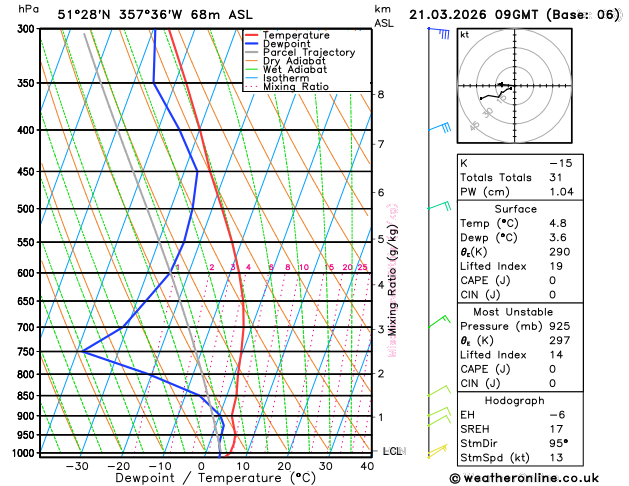Click the 350 pressure level label
The width and height of the screenshot is (629, 486).
click(28, 83)
